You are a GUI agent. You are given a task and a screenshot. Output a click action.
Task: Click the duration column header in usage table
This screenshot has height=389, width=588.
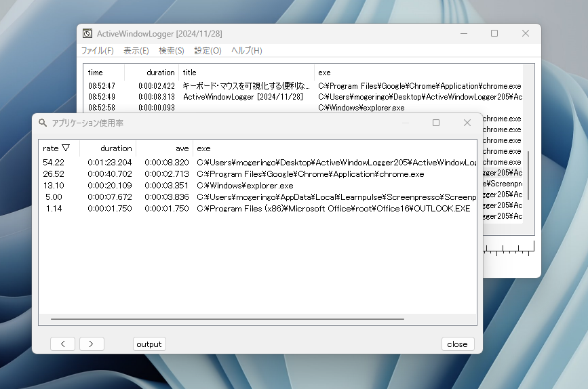pyautogui.click(x=108, y=148)
